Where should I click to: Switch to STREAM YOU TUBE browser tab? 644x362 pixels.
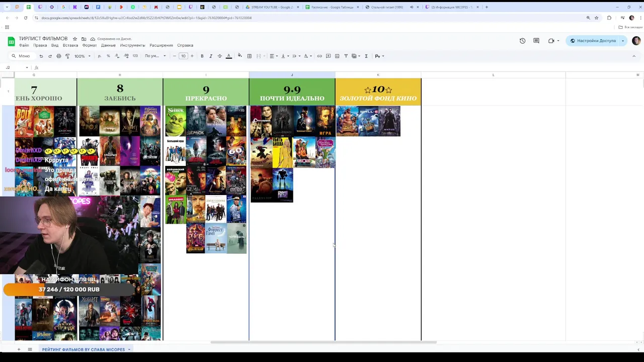[x=272, y=7]
